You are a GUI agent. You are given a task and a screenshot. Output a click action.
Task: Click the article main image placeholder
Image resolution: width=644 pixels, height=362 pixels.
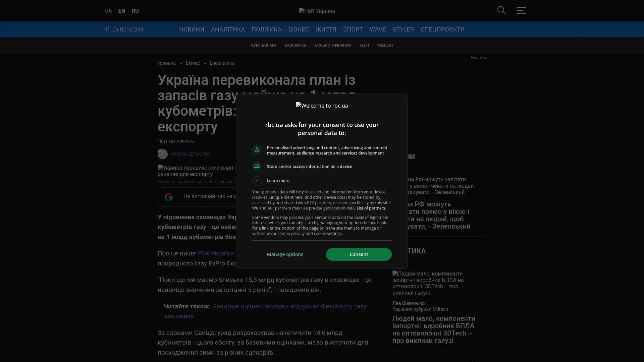coord(197,171)
